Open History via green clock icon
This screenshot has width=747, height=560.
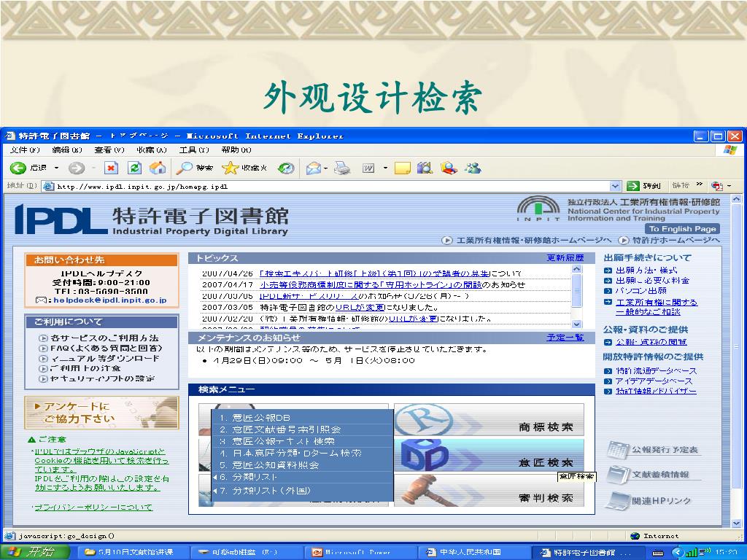click(286, 168)
